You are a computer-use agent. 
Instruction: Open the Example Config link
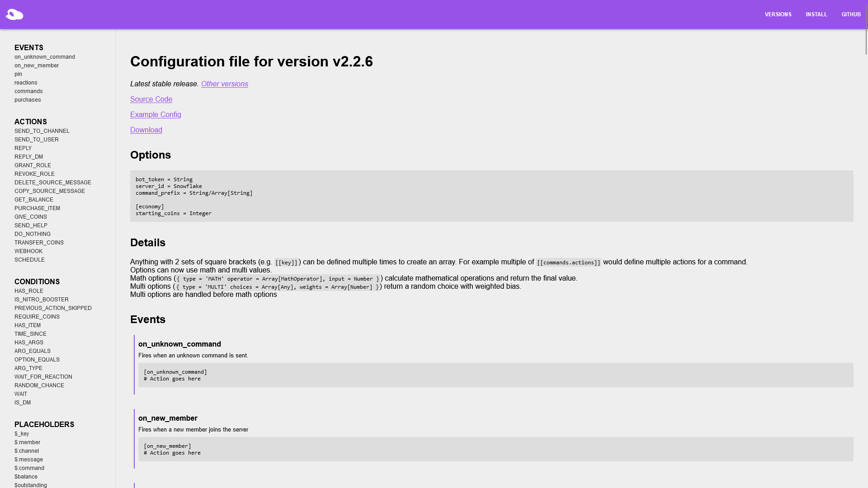(x=156, y=115)
